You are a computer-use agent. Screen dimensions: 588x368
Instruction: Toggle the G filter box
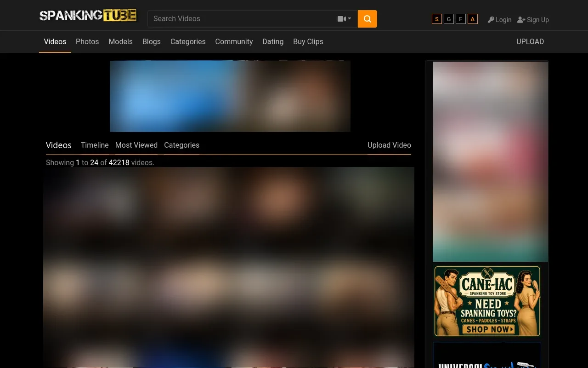coord(449,19)
